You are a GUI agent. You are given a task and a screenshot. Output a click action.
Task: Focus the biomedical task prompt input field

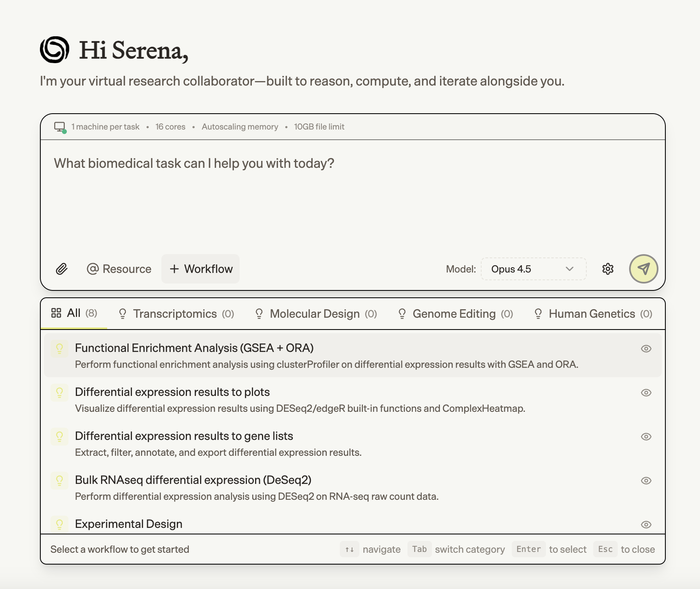point(352,196)
